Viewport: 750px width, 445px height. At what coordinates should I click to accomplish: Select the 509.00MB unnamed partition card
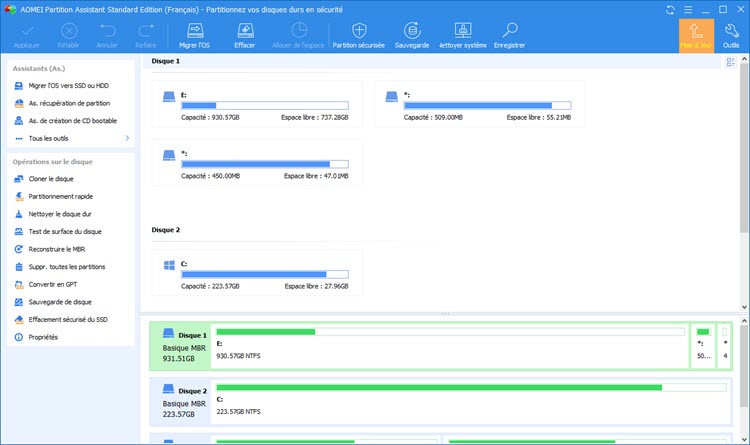click(479, 104)
